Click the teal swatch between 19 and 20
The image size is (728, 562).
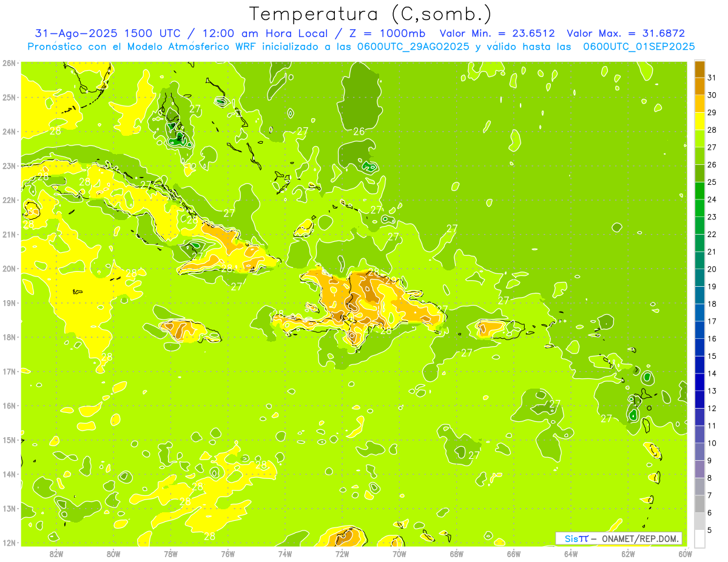[x=699, y=278]
